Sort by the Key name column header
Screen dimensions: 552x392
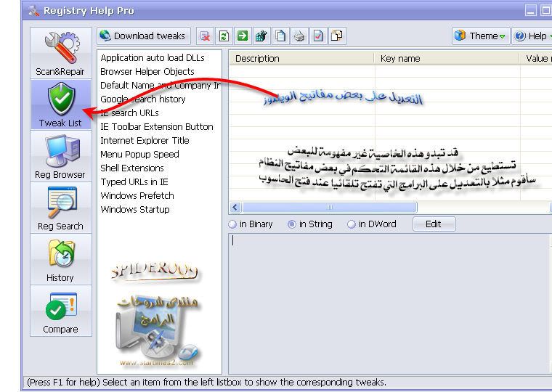[447, 58]
